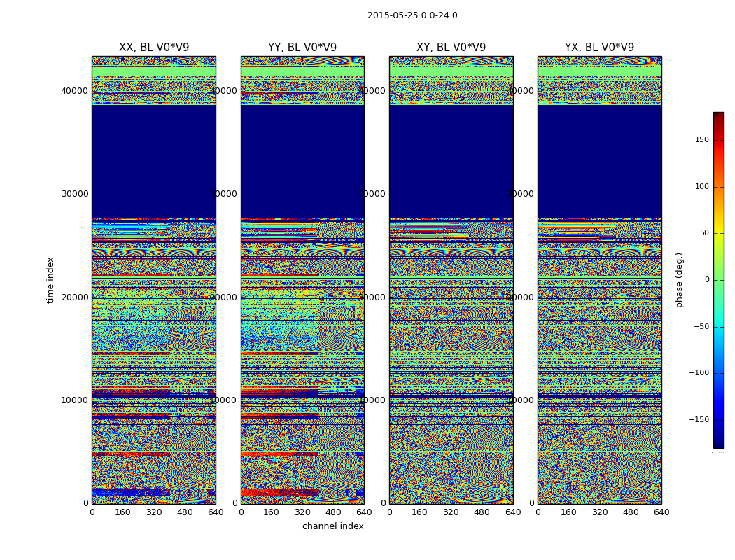Click the YY, BL V0*V9 subplot title

302,48
